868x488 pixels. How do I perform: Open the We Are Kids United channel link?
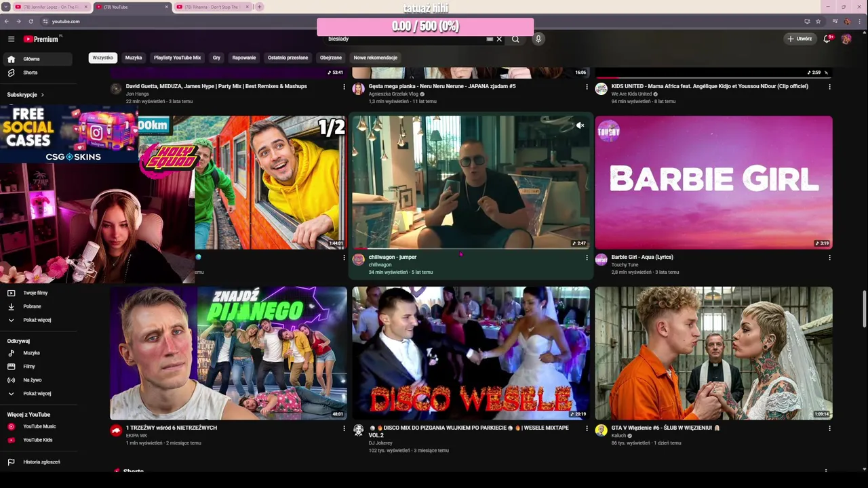(x=631, y=94)
